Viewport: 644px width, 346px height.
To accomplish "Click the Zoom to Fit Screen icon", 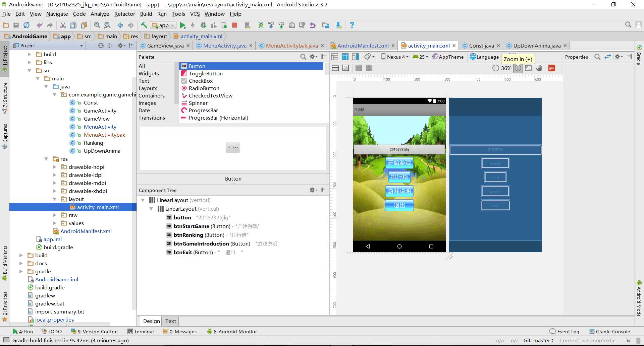I will coord(528,68).
